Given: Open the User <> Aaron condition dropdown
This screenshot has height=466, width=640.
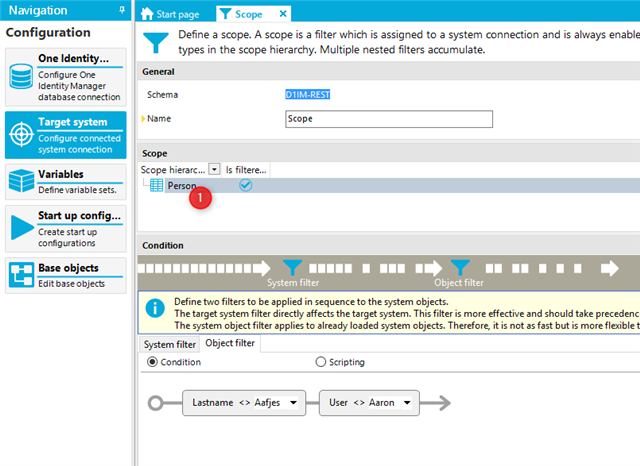Looking at the screenshot, I should tap(407, 403).
